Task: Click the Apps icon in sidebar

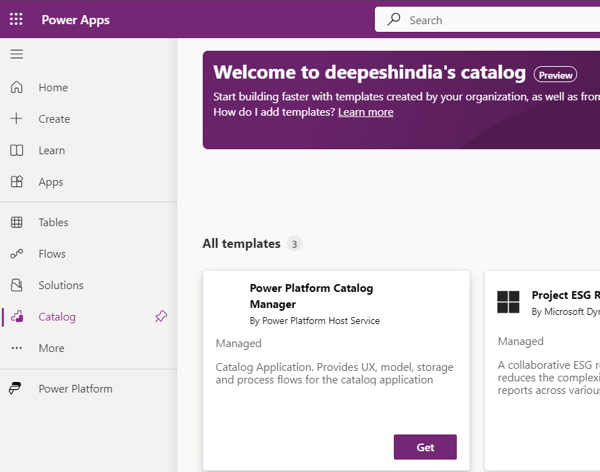Action: click(16, 182)
